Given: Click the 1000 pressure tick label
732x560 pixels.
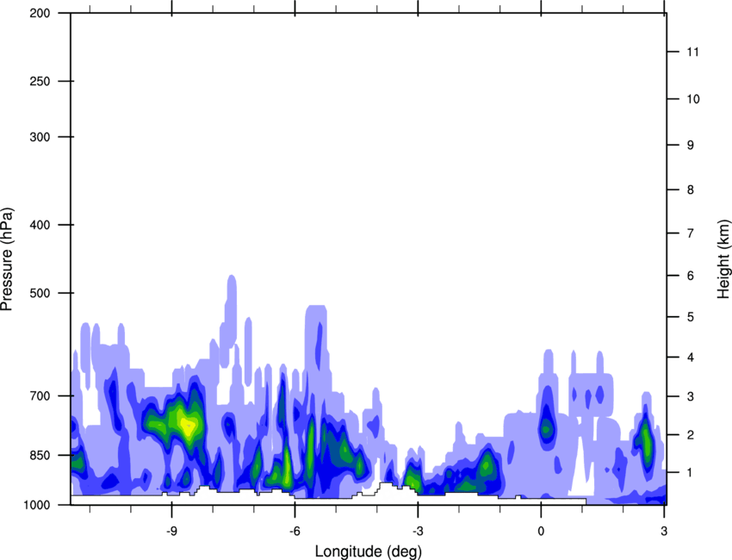Looking at the screenshot, I should coord(36,505).
